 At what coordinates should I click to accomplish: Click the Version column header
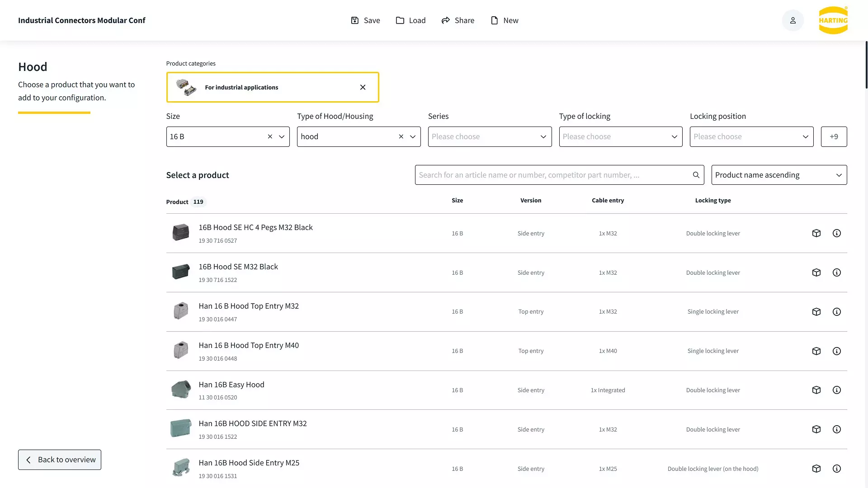point(531,200)
